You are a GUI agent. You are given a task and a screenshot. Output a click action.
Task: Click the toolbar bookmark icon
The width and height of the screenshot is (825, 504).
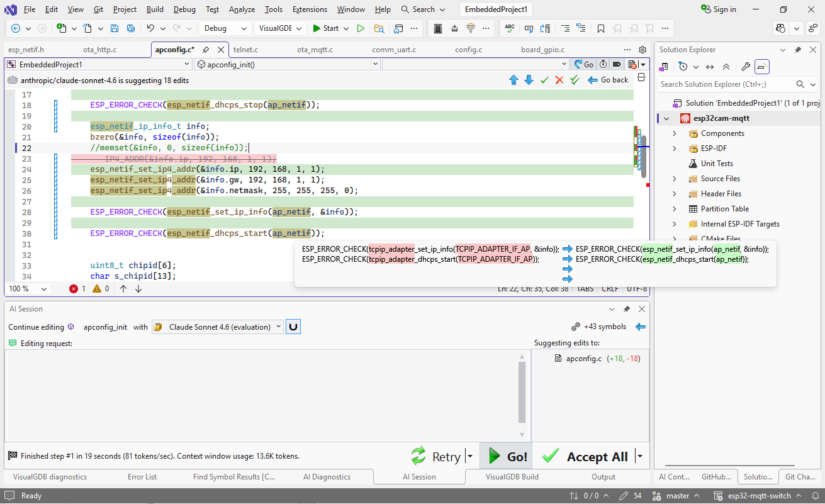pos(601,28)
